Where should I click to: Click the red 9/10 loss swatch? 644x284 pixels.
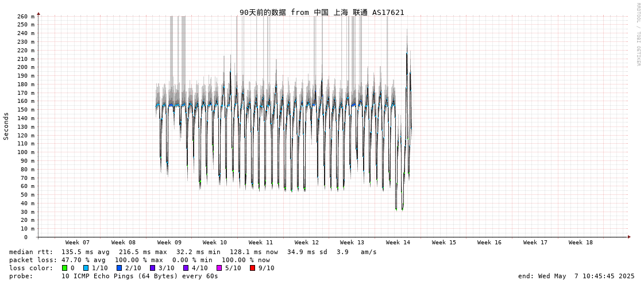(x=253, y=268)
